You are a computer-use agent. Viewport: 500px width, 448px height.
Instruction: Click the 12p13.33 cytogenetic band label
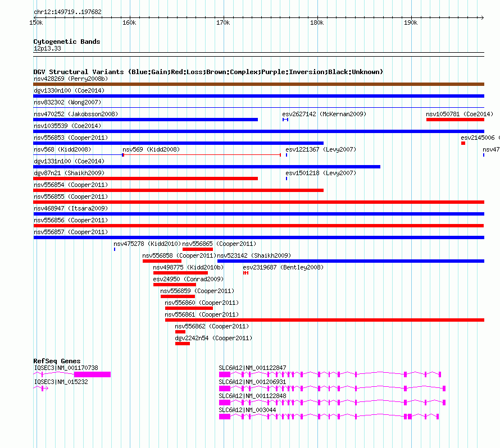pos(47,48)
